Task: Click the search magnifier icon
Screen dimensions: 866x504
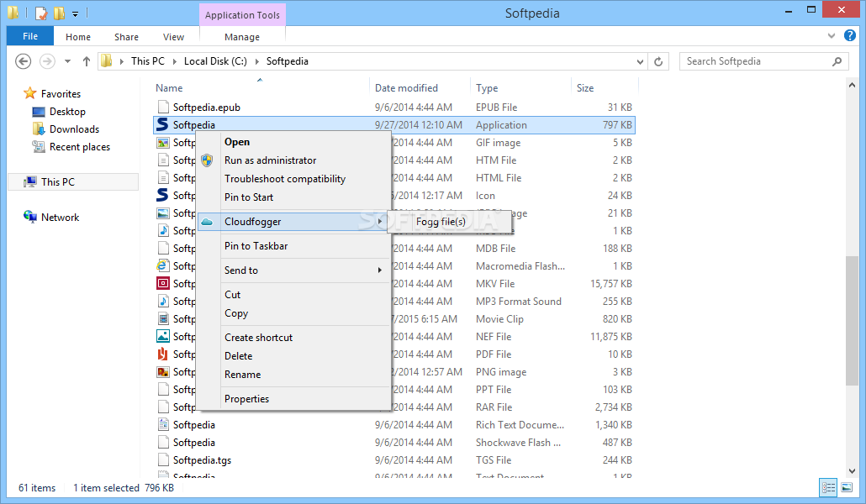Action: [837, 61]
